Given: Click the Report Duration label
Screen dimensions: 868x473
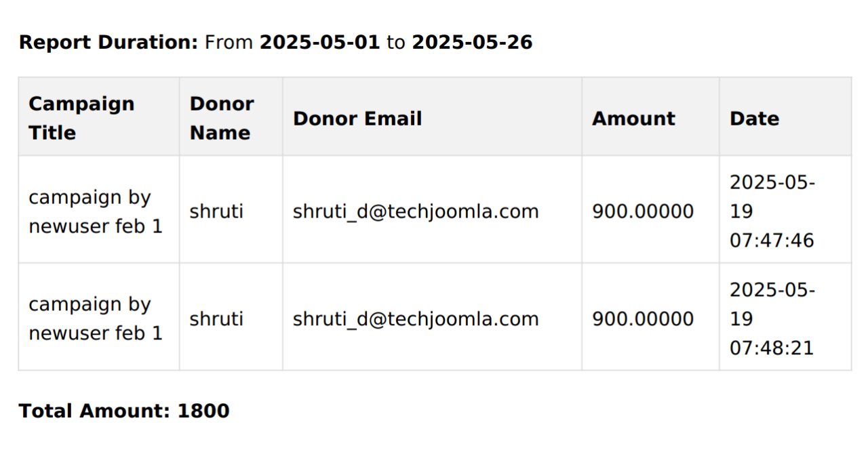Looking at the screenshot, I should (x=108, y=43).
